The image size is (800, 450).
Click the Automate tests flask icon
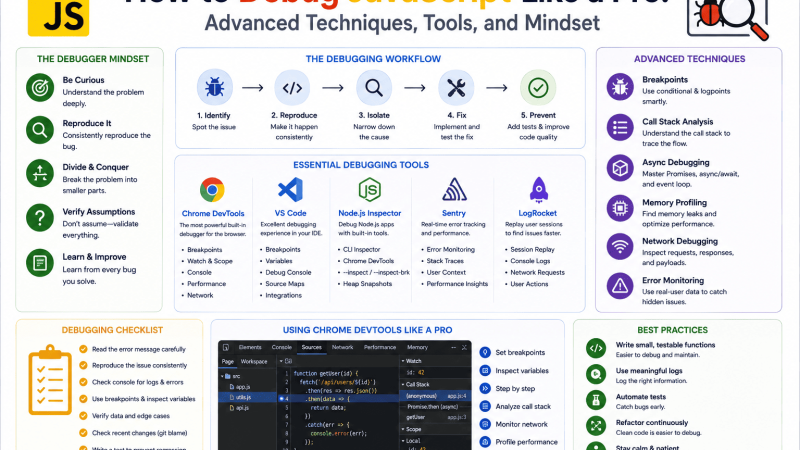596,400
